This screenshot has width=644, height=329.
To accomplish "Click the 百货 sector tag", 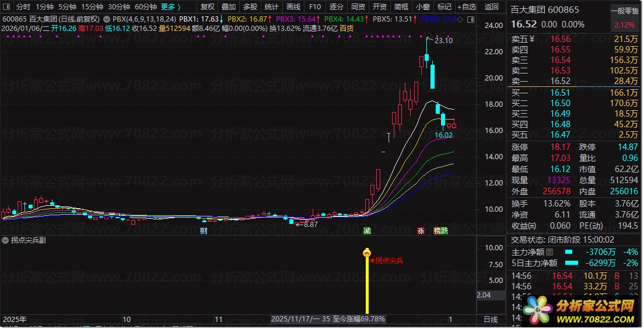I will (346, 29).
